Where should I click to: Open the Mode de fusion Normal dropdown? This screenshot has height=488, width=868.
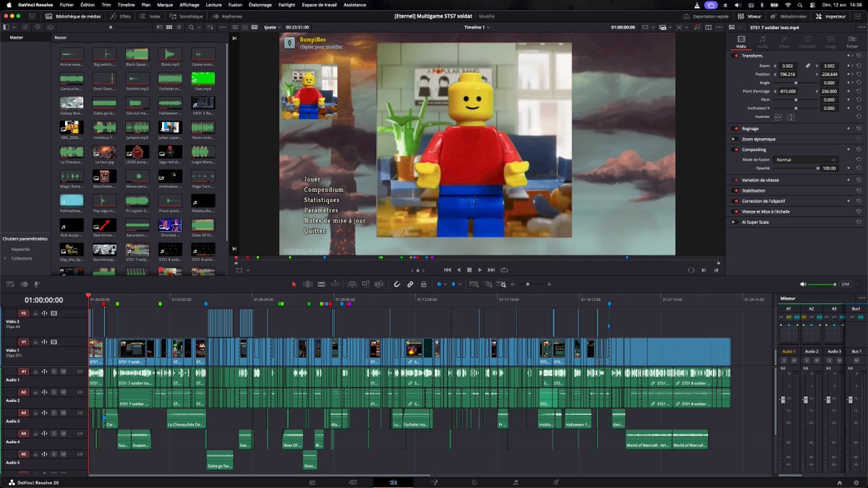click(806, 159)
